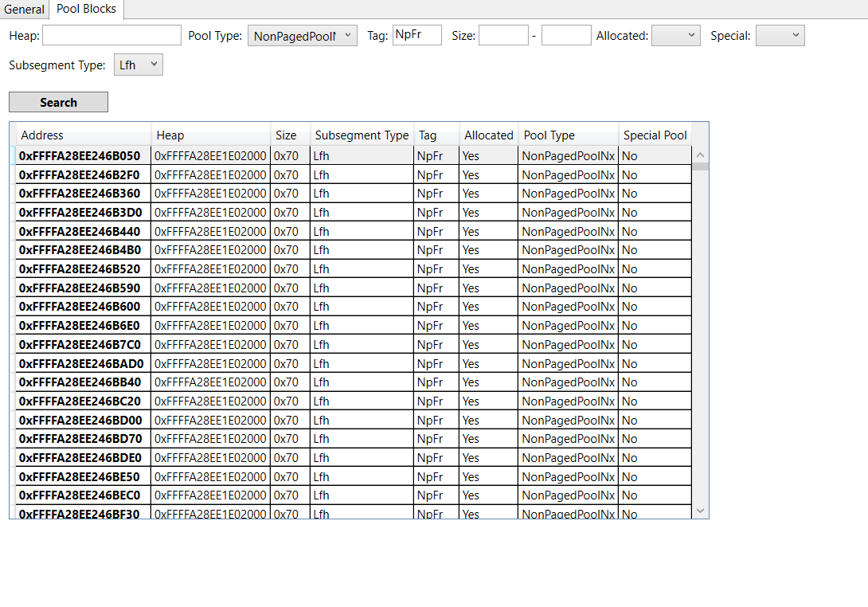868x607 pixels.
Task: Click Heap cell in row 0xFFFFA28EE246B600
Action: point(210,307)
